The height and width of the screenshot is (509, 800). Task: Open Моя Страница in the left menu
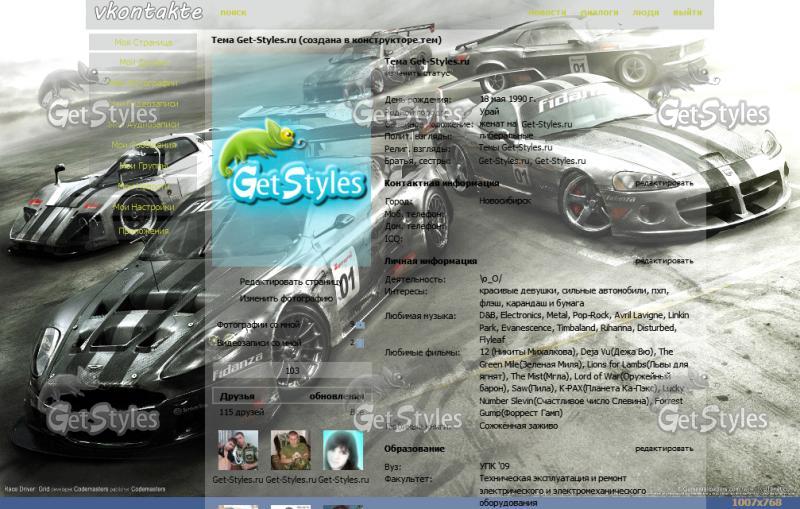tap(143, 43)
